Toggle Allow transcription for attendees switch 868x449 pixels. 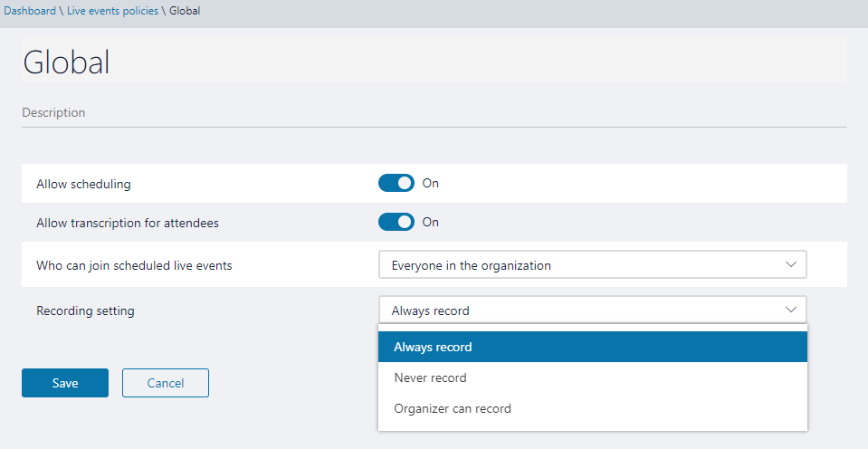[396, 222]
